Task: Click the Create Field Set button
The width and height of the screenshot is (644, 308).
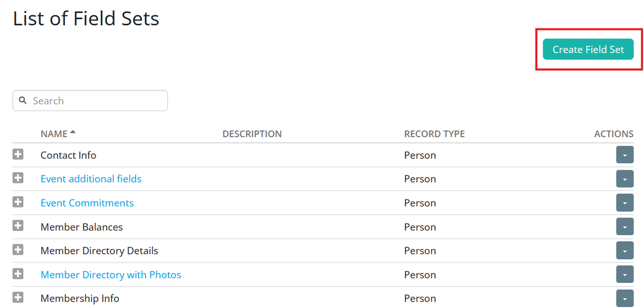Action: (x=588, y=49)
